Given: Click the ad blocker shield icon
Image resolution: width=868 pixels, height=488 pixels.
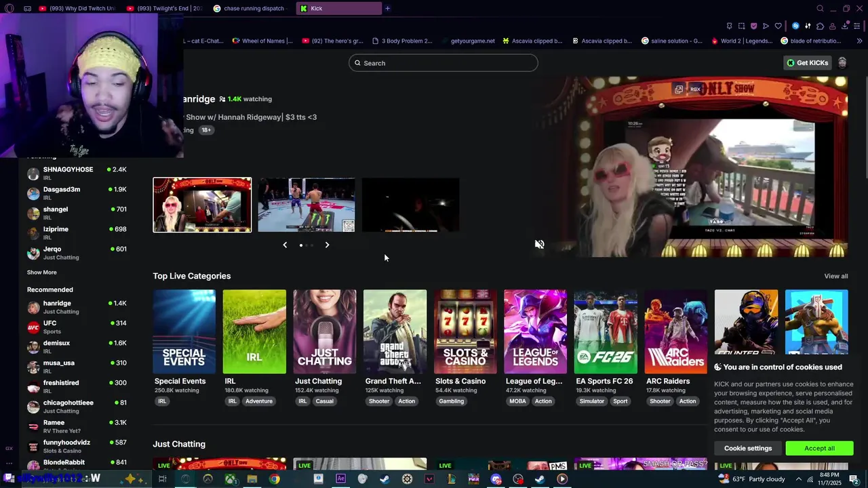Looking at the screenshot, I should [x=753, y=26].
